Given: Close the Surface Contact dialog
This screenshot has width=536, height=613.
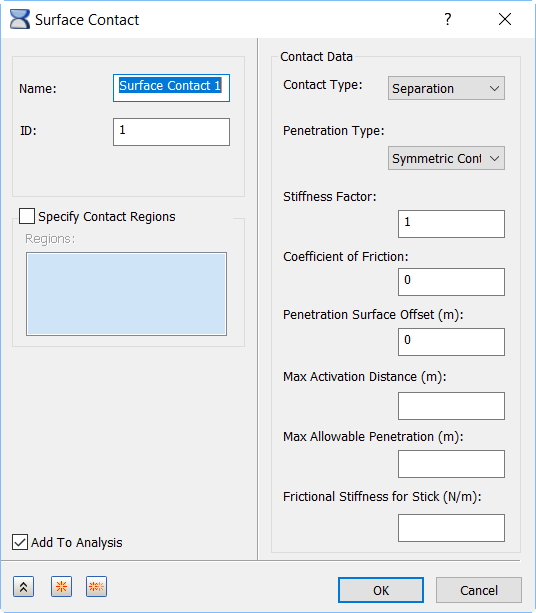Looking at the screenshot, I should coord(505,19).
